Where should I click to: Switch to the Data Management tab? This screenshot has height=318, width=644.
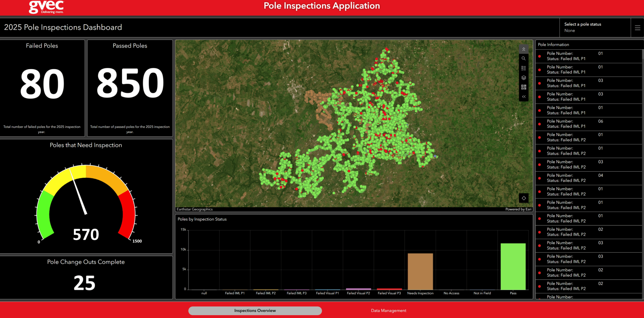388,310
